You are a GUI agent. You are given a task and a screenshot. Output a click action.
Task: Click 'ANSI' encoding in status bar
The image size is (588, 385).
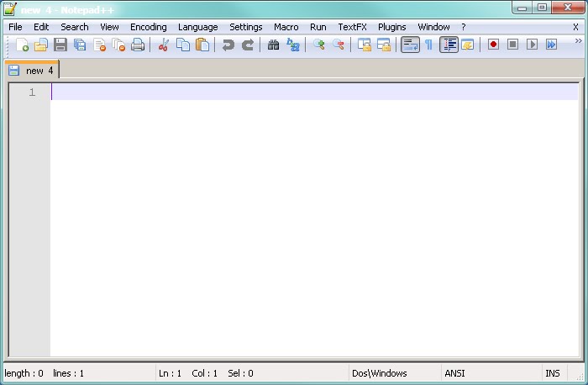click(455, 373)
